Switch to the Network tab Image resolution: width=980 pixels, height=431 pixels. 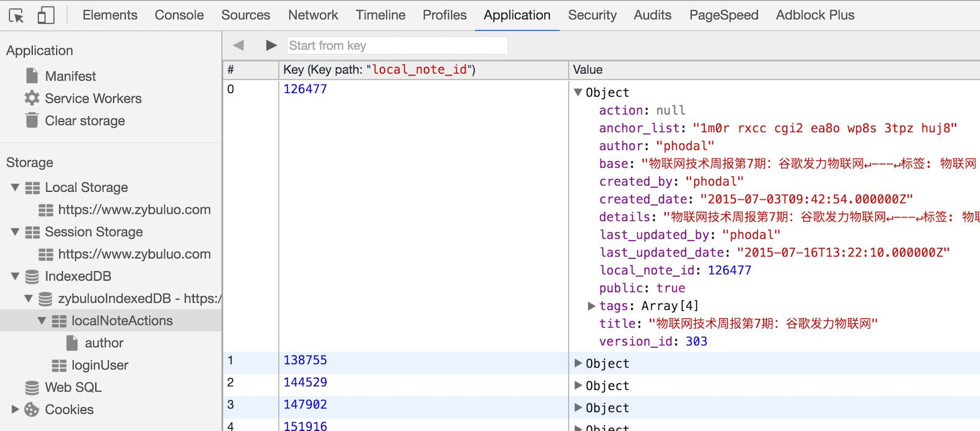coord(313,15)
